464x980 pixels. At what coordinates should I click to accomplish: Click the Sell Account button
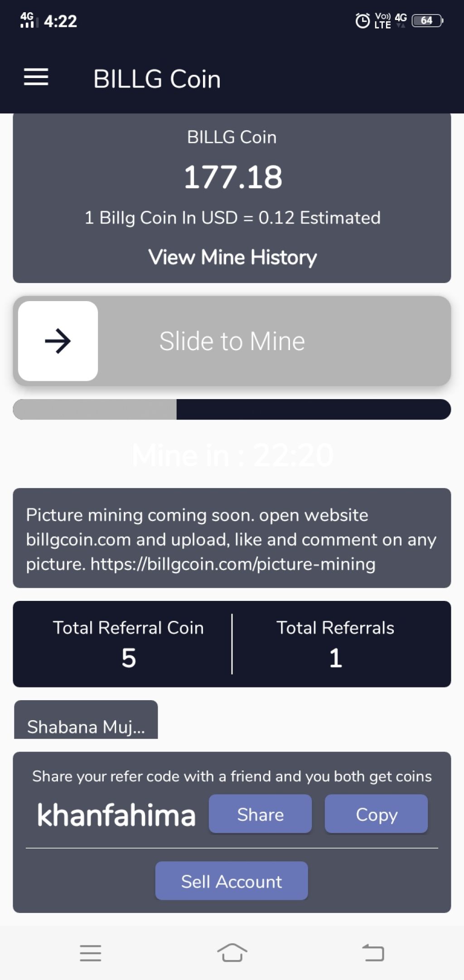232,881
